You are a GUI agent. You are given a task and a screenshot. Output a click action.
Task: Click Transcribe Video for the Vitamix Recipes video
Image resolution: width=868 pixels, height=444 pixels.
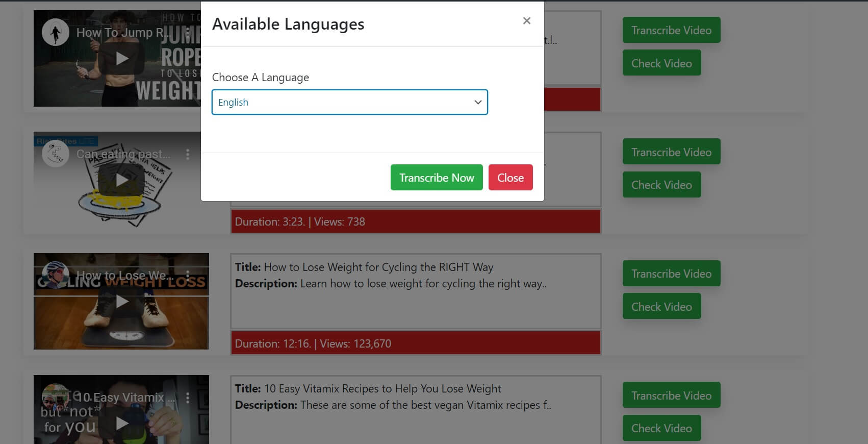point(671,395)
